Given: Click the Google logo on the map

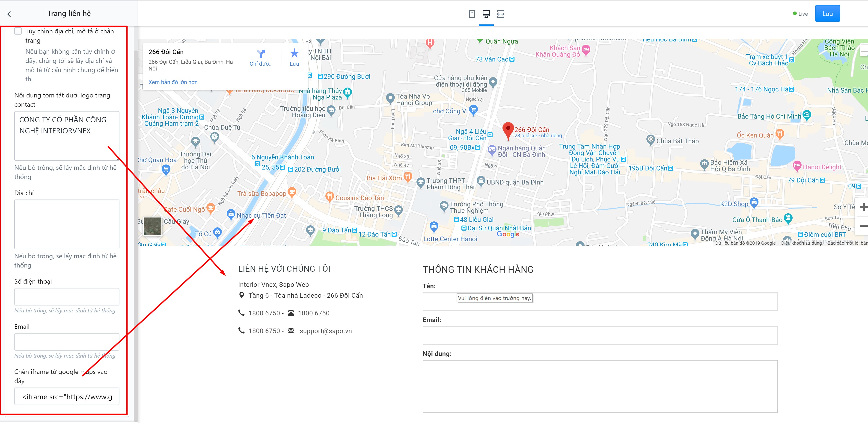Looking at the screenshot, I should click(508, 234).
